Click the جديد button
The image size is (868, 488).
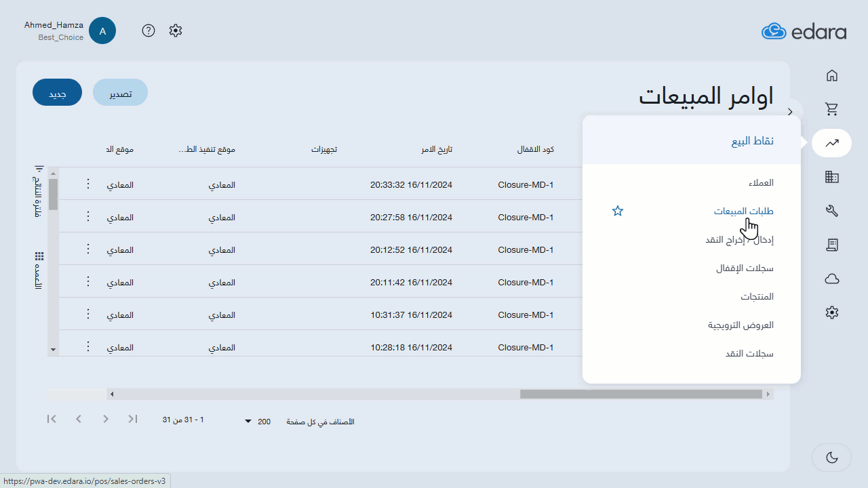tap(57, 93)
